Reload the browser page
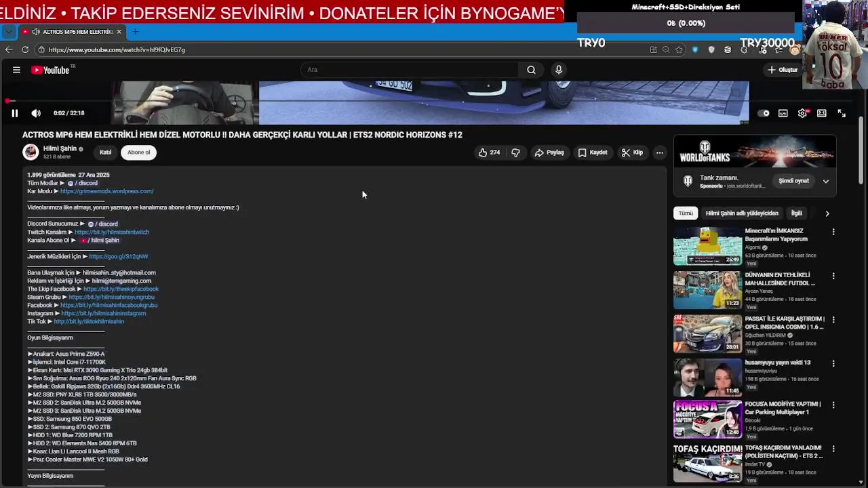The width and height of the screenshot is (868, 488). click(x=25, y=49)
